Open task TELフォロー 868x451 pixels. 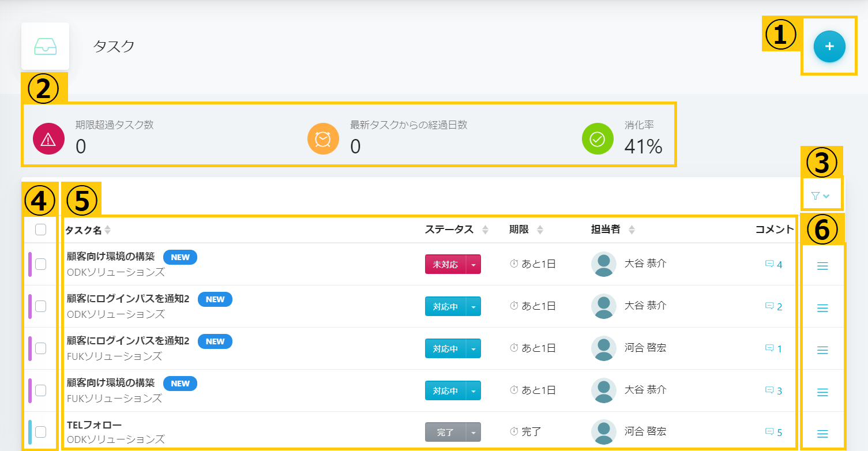(95, 425)
